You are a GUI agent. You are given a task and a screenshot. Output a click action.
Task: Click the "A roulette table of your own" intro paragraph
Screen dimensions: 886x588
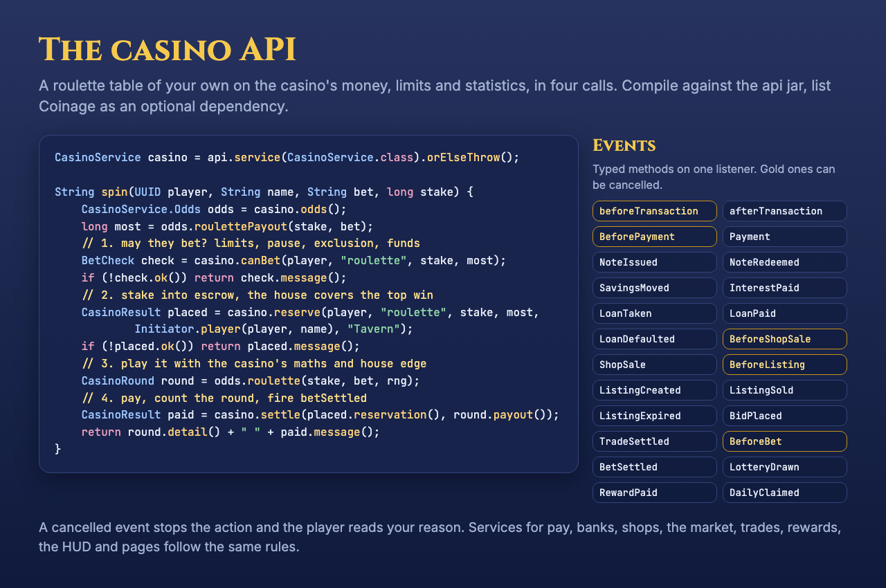pos(435,96)
